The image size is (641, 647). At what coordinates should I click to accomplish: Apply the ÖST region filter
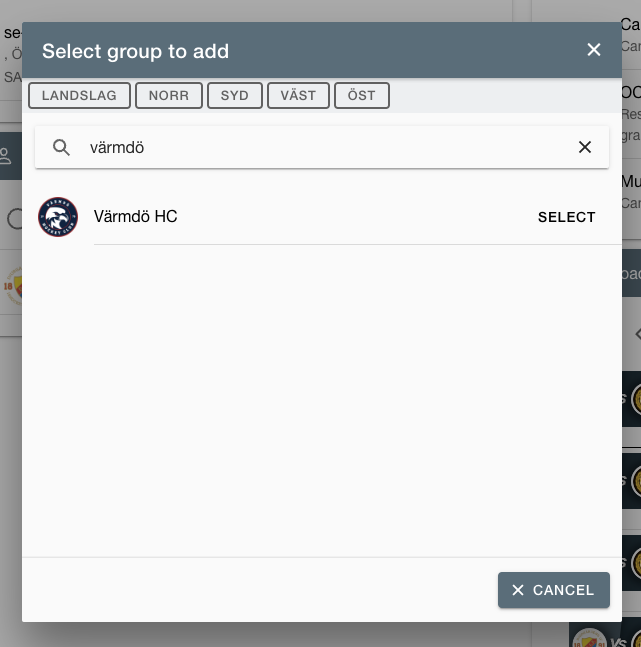tap(362, 95)
